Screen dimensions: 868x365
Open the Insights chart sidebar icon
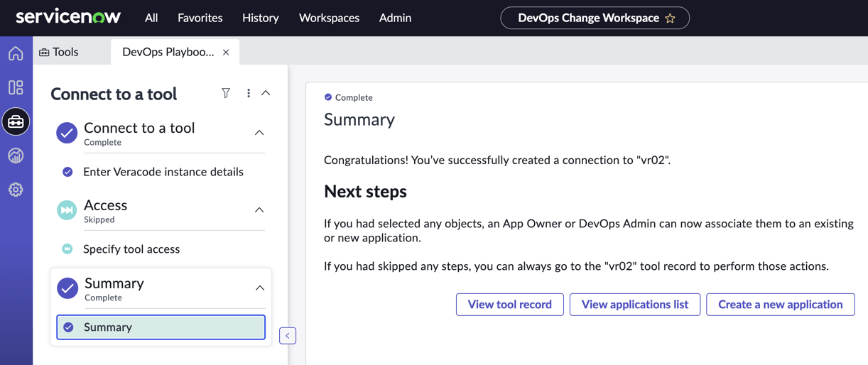pos(16,156)
